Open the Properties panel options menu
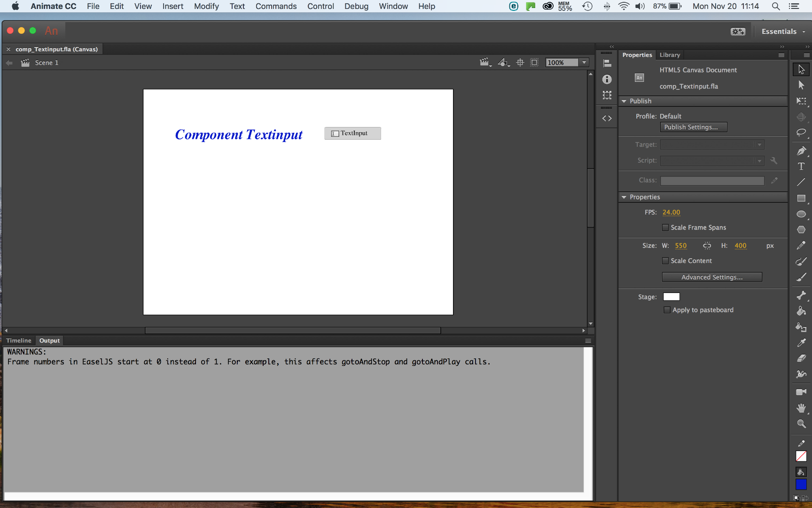812x508 pixels. point(781,55)
